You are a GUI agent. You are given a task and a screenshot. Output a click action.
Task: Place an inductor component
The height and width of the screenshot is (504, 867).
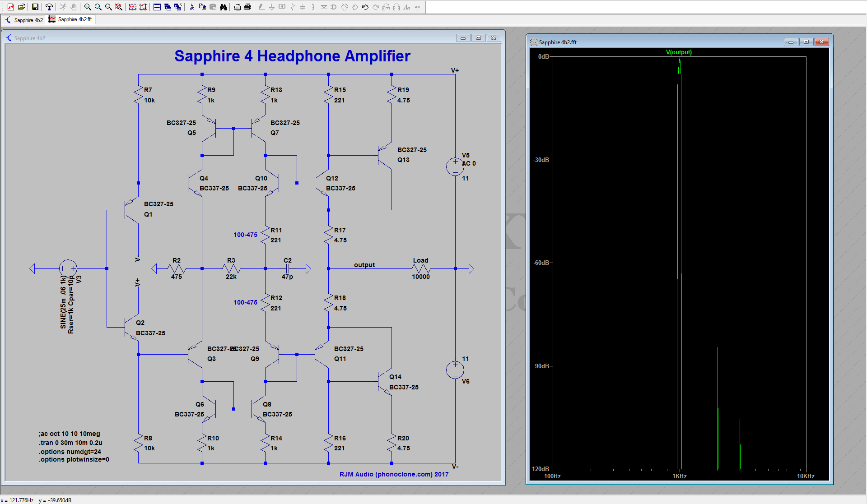click(313, 7)
